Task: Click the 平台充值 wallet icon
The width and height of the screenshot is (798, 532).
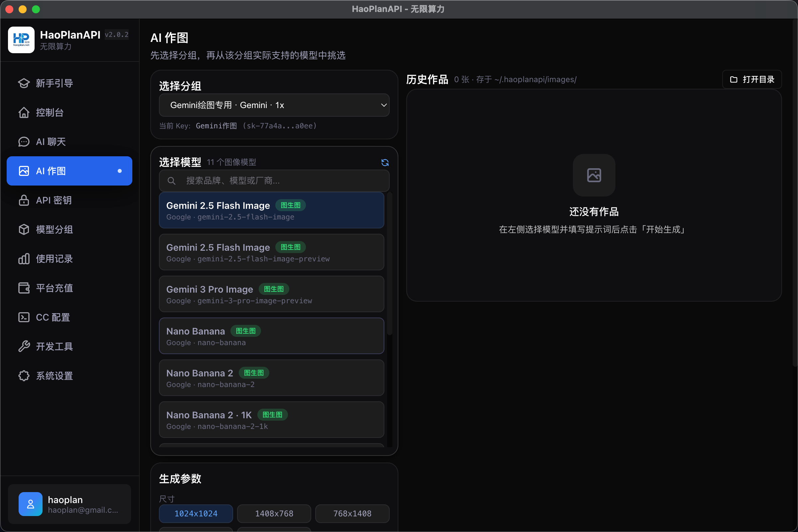Action: pyautogui.click(x=24, y=288)
